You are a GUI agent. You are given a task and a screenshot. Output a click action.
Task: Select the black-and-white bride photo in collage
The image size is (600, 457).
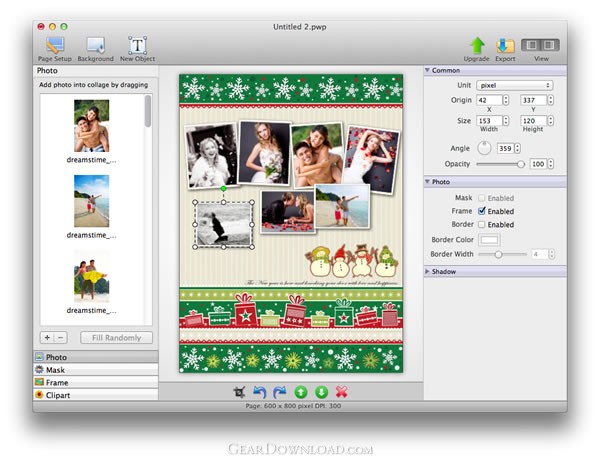tap(212, 156)
